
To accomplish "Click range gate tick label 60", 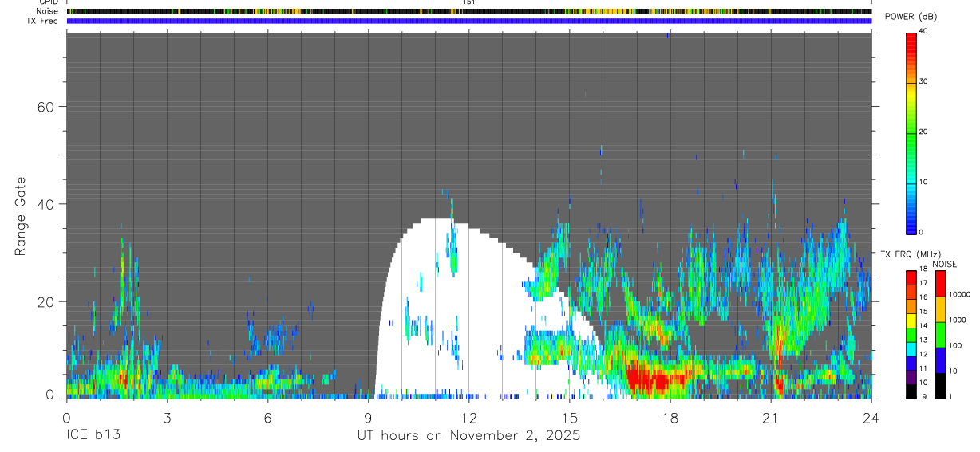I will click(x=46, y=107).
